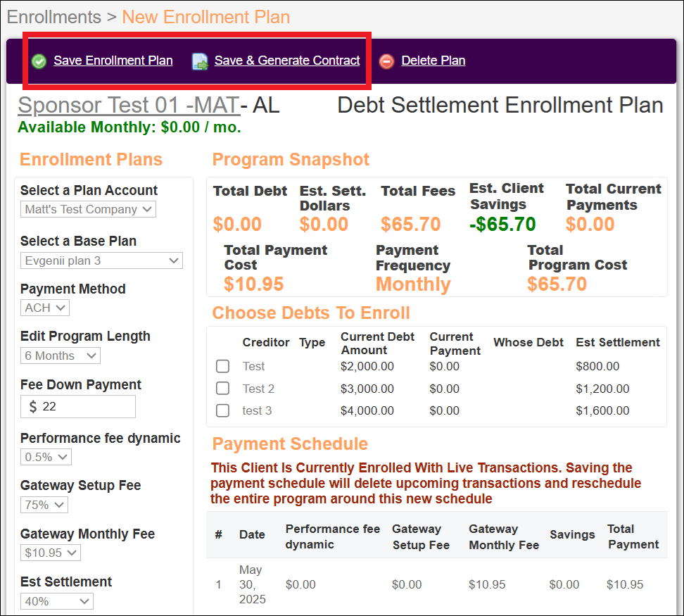Click the May 30, 2025 schedule date
Image resolution: width=684 pixels, height=616 pixels.
click(252, 584)
